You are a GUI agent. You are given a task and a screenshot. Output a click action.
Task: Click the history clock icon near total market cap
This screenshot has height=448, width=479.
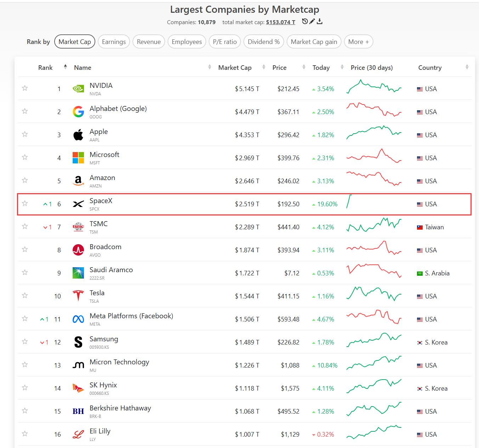[305, 21]
